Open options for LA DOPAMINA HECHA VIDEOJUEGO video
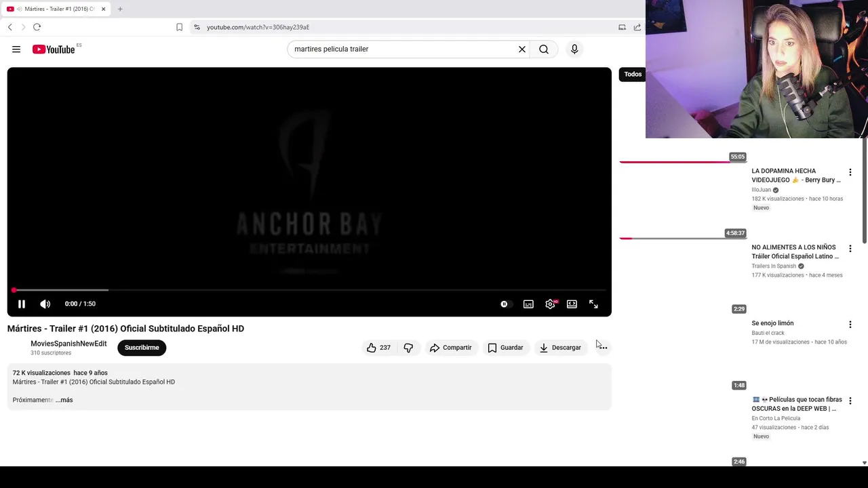This screenshot has height=488, width=868. [850, 172]
